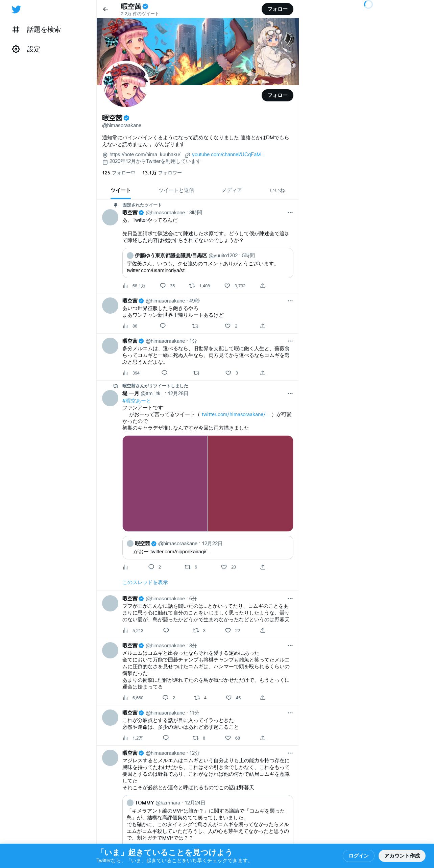Share the 49秒 tweet via share icon
Image resolution: width=434 pixels, height=868 pixels.
point(263,326)
